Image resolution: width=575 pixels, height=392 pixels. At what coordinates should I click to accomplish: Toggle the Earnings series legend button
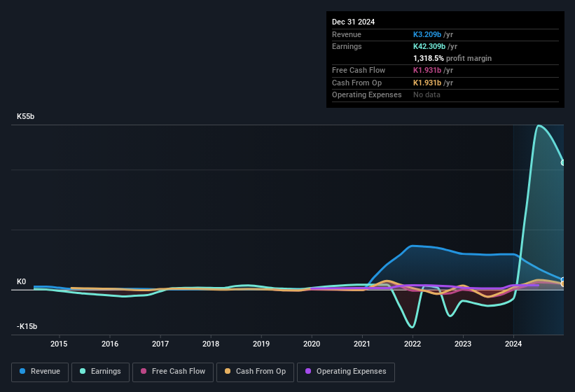click(x=100, y=372)
